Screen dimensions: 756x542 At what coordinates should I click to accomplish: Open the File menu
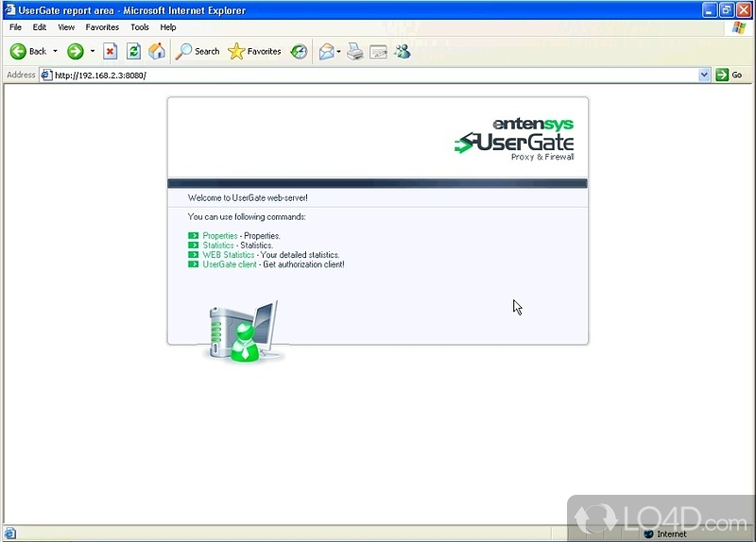[x=15, y=27]
